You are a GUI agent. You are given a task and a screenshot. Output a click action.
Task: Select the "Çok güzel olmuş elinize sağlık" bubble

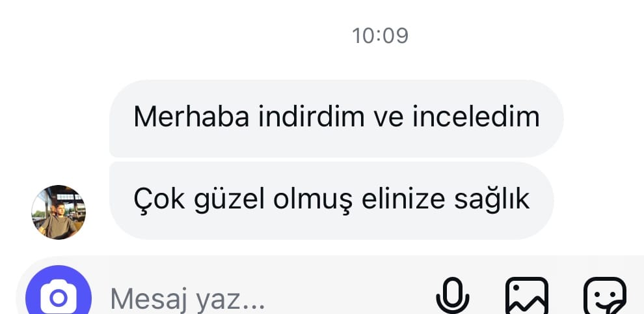pos(332,201)
